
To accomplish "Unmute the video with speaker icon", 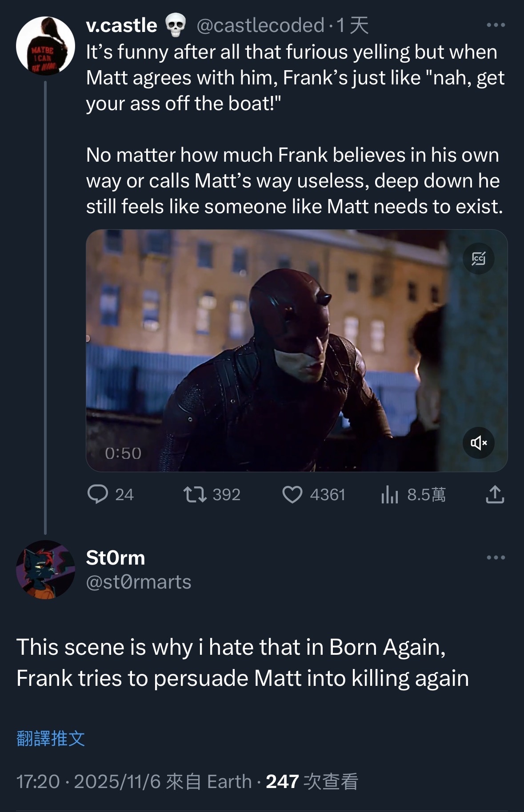I will tap(478, 442).
